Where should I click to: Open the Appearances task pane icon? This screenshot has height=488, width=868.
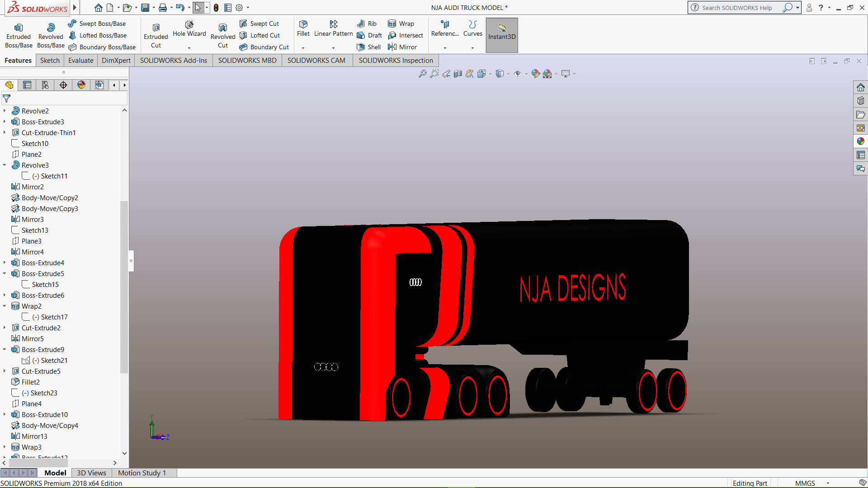[x=861, y=141]
